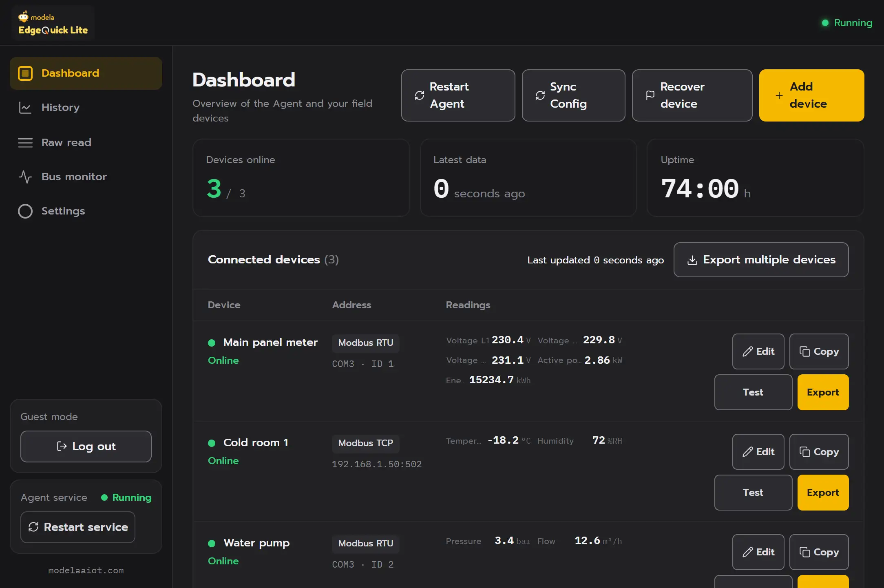
Task: Export Main panel meter data
Action: coord(823,392)
